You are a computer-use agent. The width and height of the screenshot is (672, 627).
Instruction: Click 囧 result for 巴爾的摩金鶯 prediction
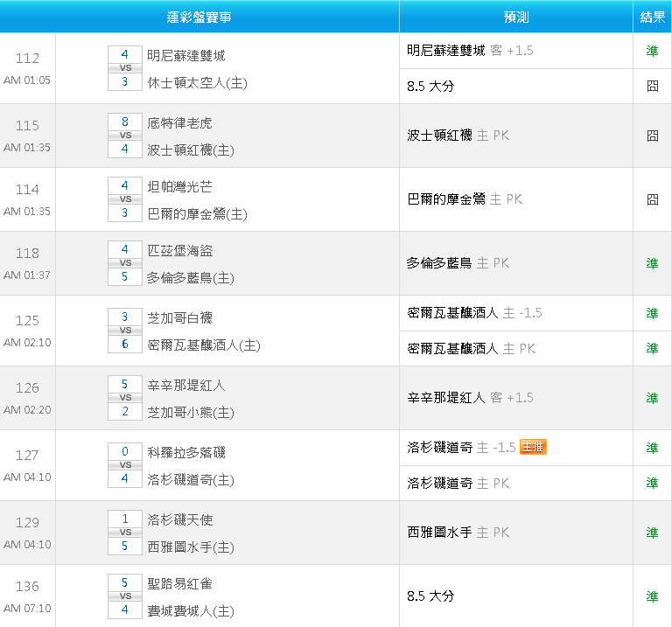652,199
